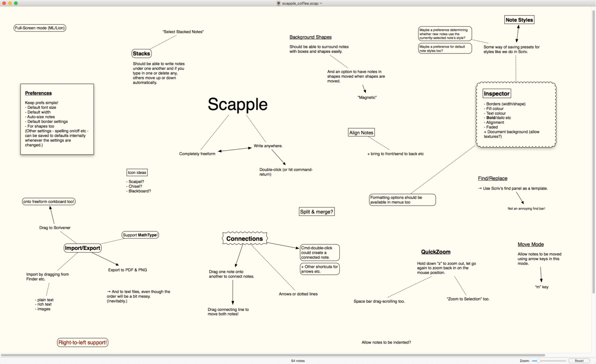
Task: Select the plain text, rich text, images note
Action: click(x=44, y=304)
